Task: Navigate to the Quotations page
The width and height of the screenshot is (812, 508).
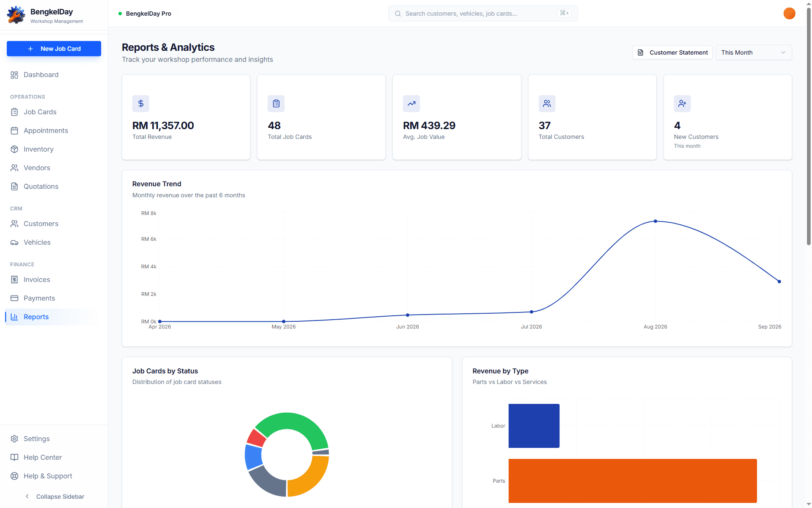Action: tap(54, 187)
